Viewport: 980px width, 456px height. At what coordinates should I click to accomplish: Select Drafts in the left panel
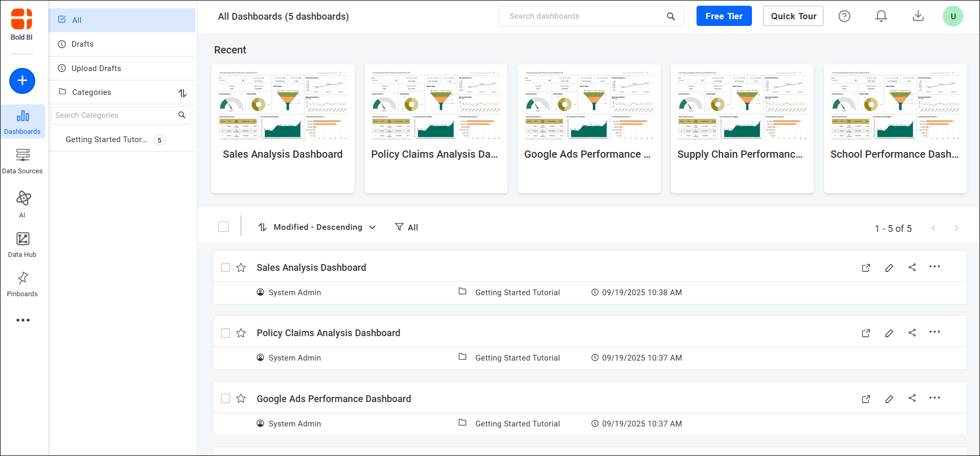(x=82, y=44)
